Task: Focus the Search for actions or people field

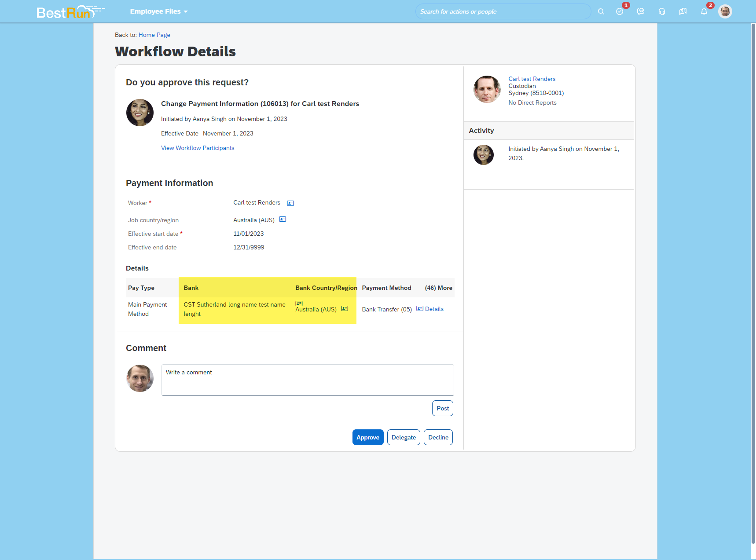Action: click(x=503, y=11)
